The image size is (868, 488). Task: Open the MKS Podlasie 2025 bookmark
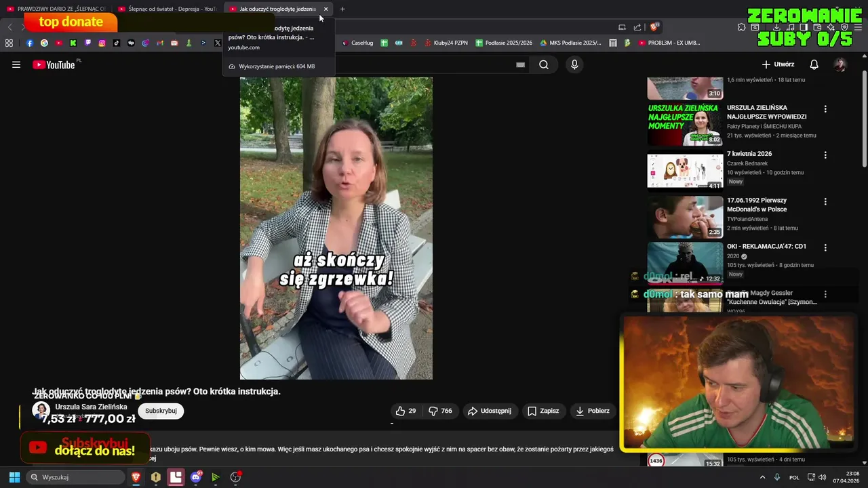click(571, 43)
